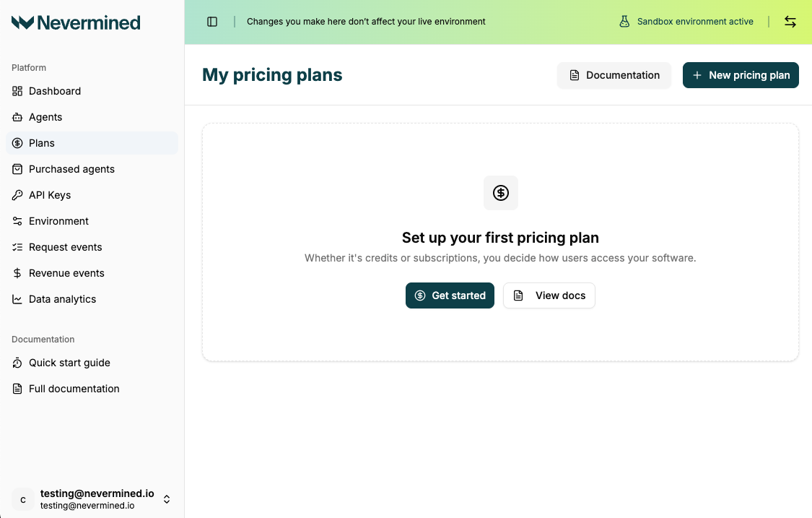Open Purchased agents from the sidebar
Image resolution: width=812 pixels, height=518 pixels.
coord(17,169)
